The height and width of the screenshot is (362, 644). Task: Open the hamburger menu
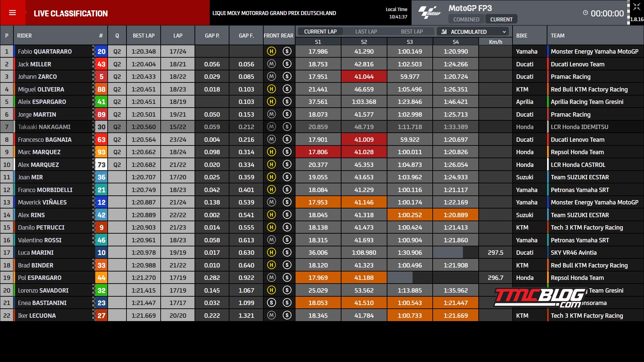(12, 13)
